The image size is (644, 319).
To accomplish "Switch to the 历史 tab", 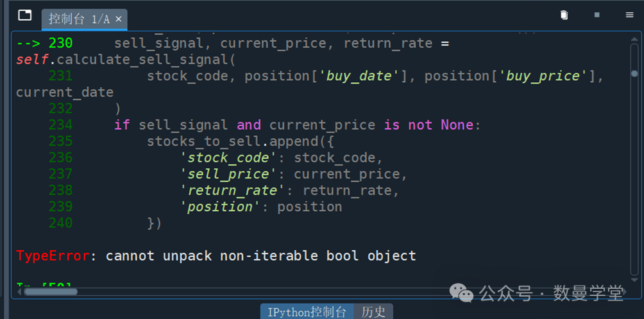I will 373,312.
